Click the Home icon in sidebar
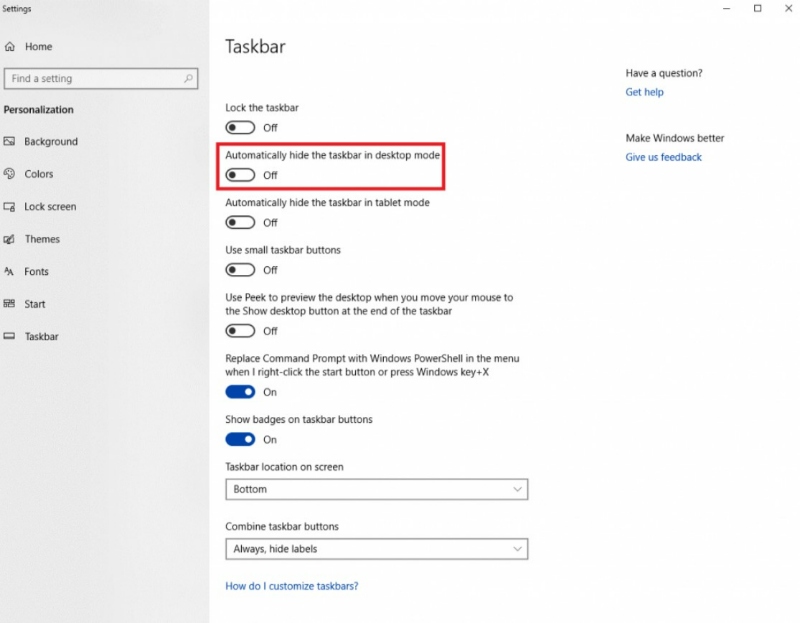 [x=10, y=46]
